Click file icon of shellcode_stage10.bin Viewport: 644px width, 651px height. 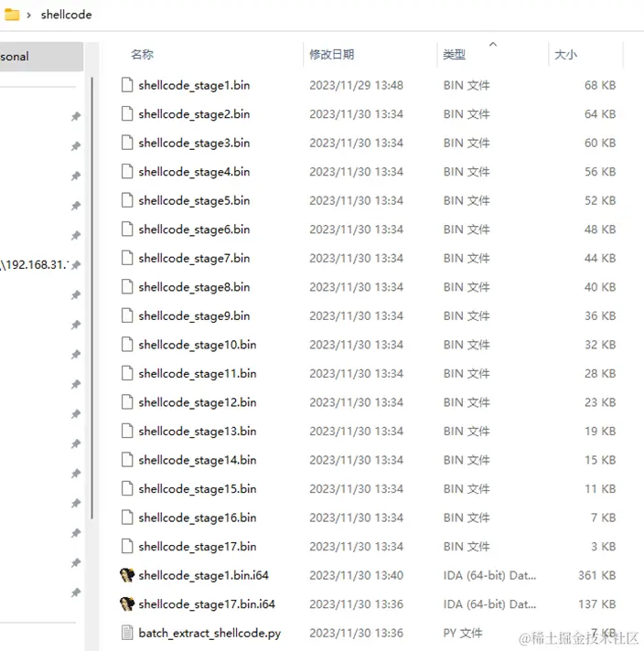[x=127, y=344]
